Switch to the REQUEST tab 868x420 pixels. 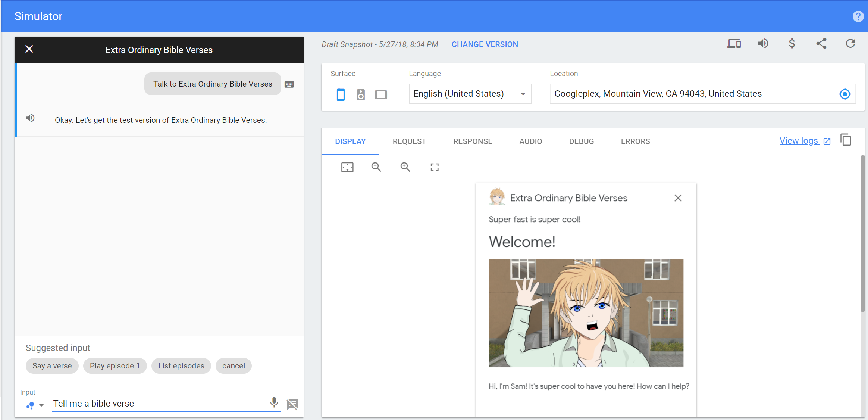coord(409,141)
